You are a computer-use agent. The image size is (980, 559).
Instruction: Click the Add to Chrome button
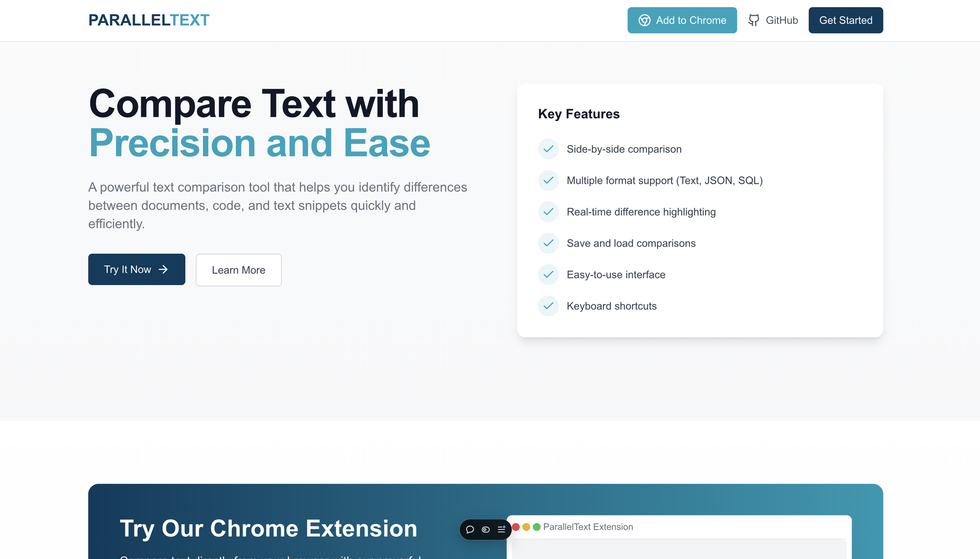[682, 20]
